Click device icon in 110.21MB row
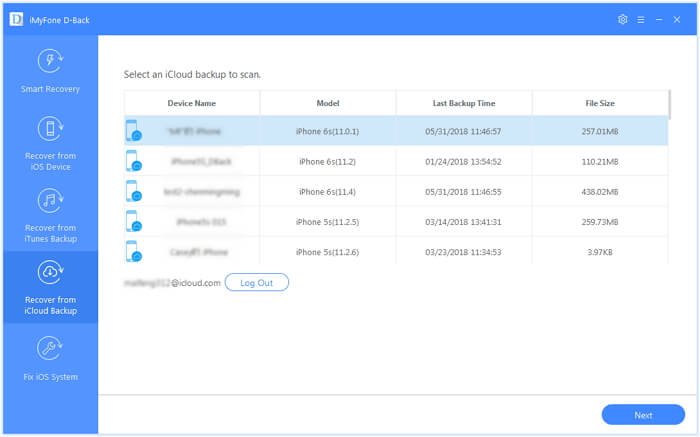Image resolution: width=700 pixels, height=437 pixels. click(133, 161)
